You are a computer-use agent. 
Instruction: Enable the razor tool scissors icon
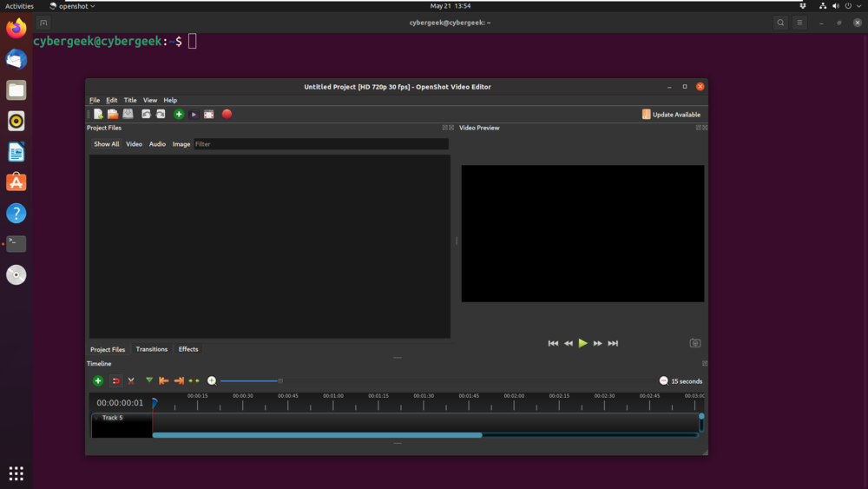tap(131, 381)
